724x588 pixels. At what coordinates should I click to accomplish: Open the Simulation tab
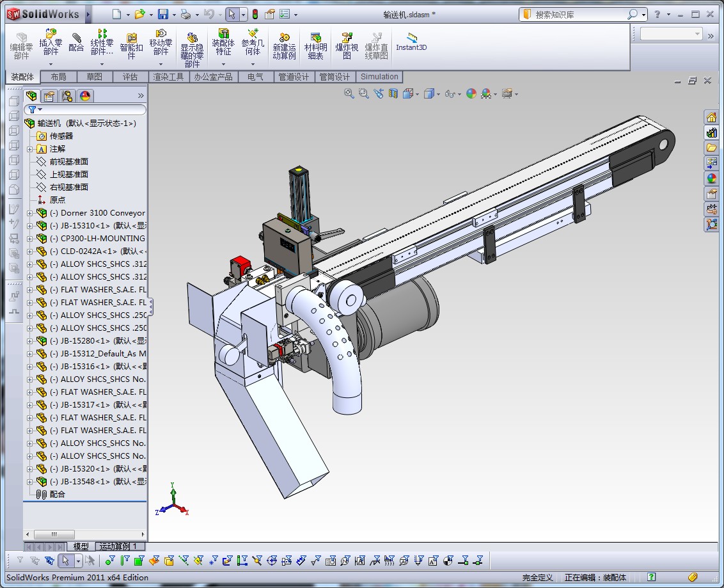[379, 77]
